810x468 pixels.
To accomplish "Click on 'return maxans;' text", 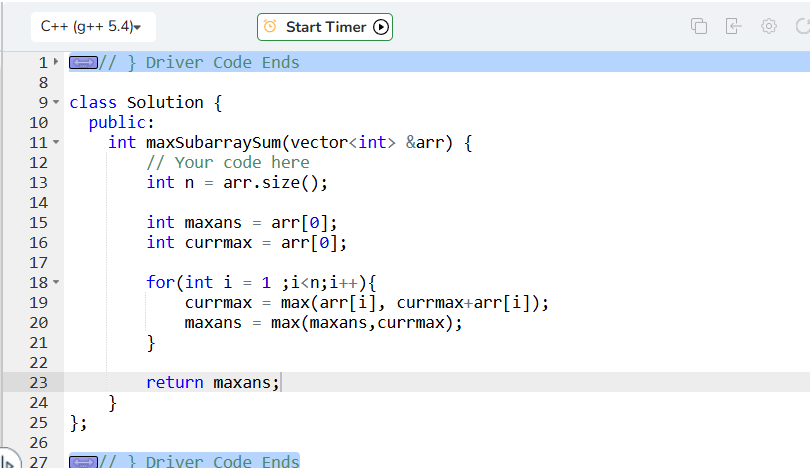I will (x=213, y=383).
